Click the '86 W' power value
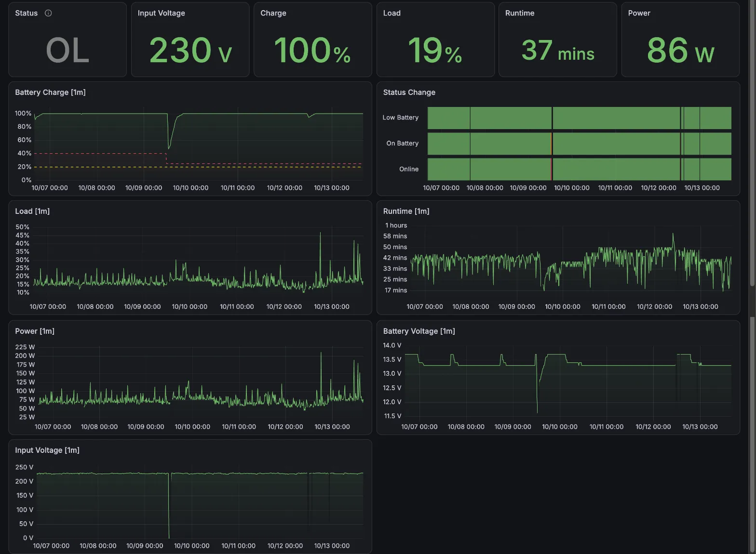 [x=680, y=50]
